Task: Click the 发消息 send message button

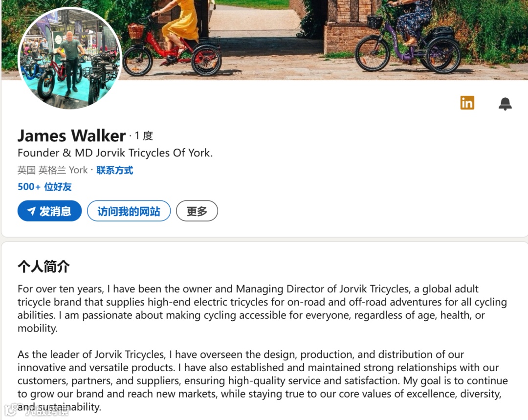Action: tap(49, 211)
